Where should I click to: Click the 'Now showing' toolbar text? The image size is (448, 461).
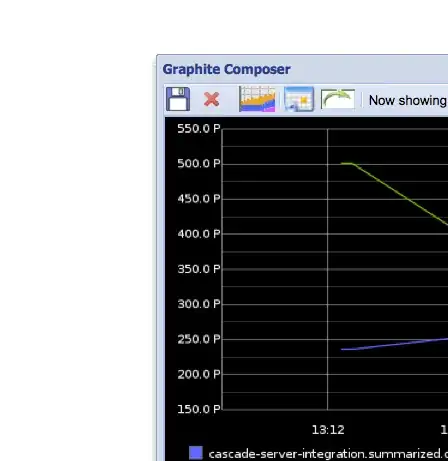[408, 100]
